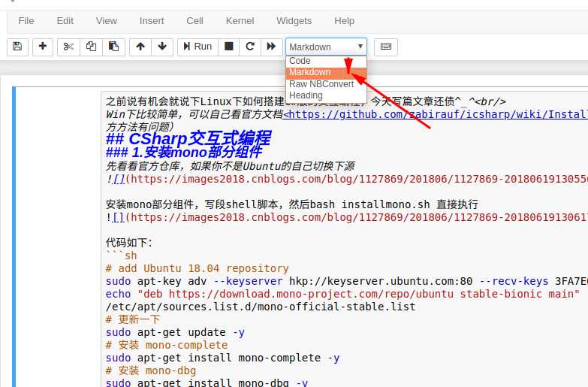Choose Raw NBConvert in the cell type list
The image size is (588, 387).
tap(326, 84)
